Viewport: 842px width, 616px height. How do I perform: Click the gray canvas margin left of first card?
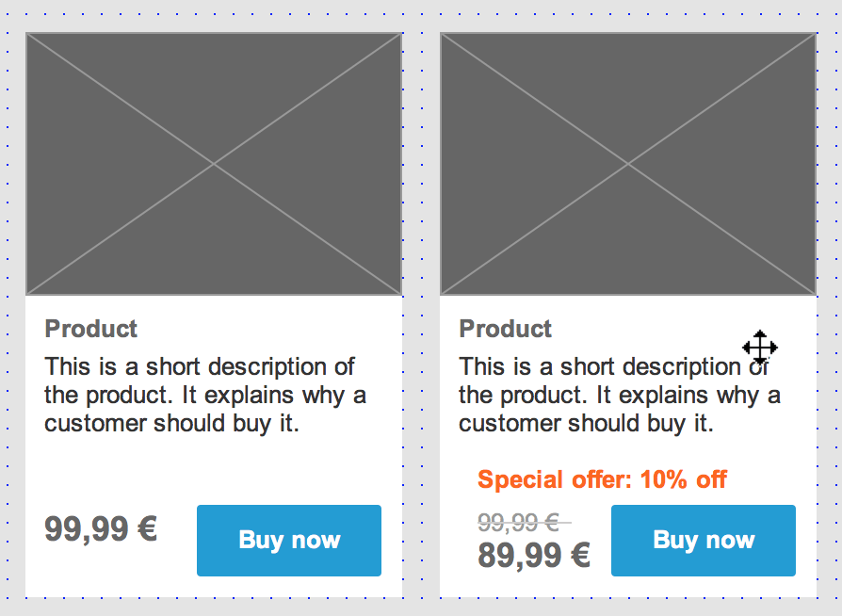click(x=11, y=311)
